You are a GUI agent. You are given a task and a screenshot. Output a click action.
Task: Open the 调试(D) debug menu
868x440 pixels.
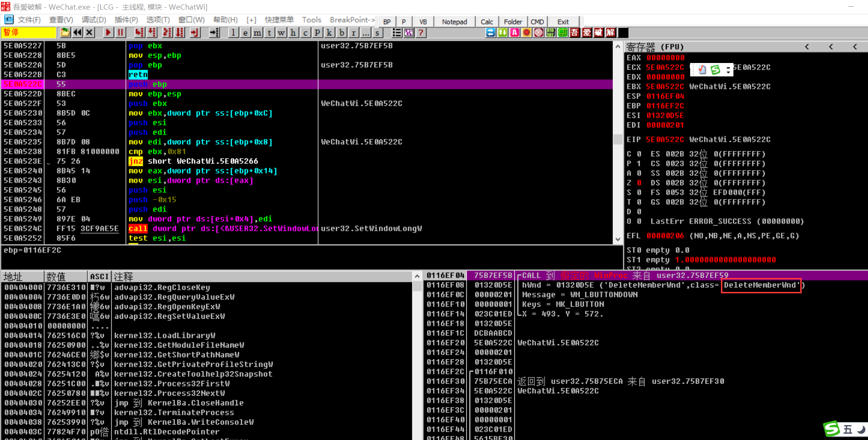click(94, 20)
